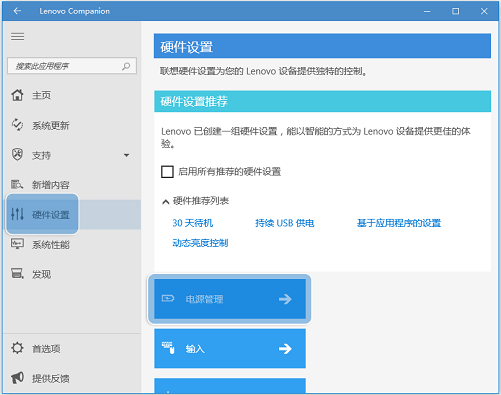This screenshot has height=395, width=501.
Task: Open the 基于应用程序的设置 link
Action: click(x=399, y=223)
